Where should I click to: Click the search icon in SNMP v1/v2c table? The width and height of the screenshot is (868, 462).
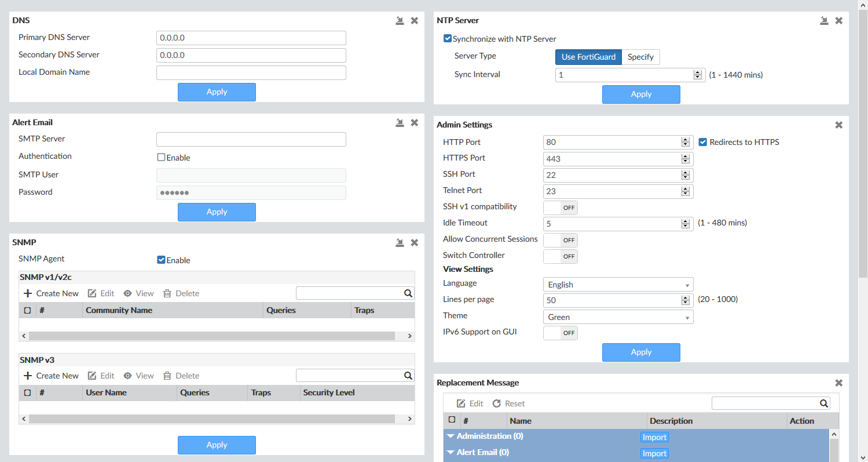point(408,293)
